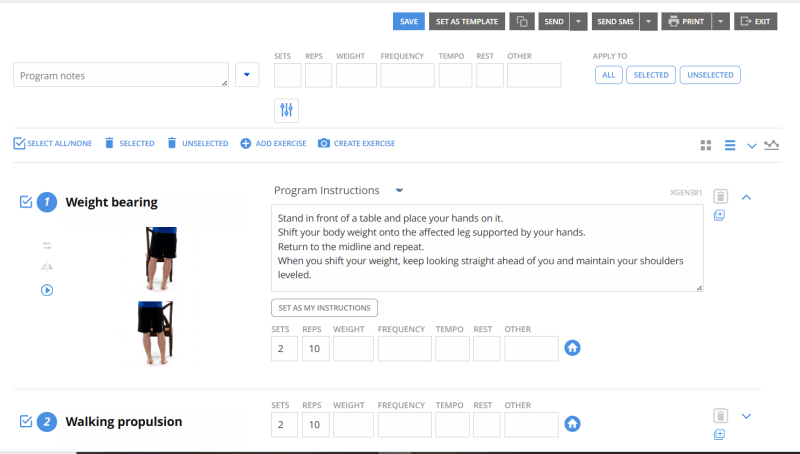Click the Weight bearing Weight field
This screenshot has width=800, height=454.
coord(353,348)
